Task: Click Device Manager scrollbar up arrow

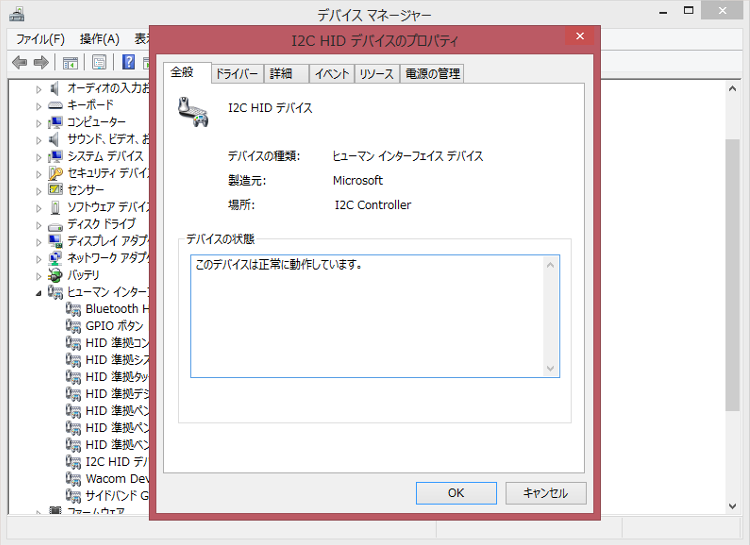Action: [x=732, y=89]
